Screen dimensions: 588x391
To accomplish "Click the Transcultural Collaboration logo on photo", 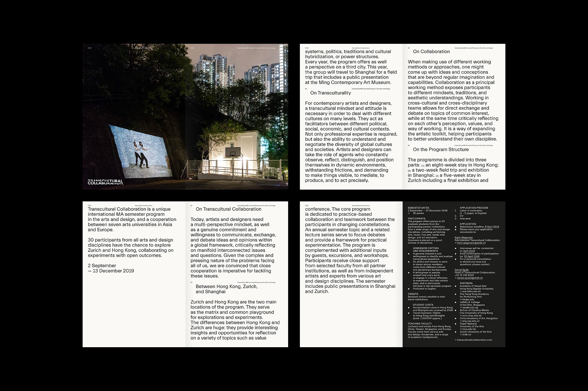I will pos(105,182).
